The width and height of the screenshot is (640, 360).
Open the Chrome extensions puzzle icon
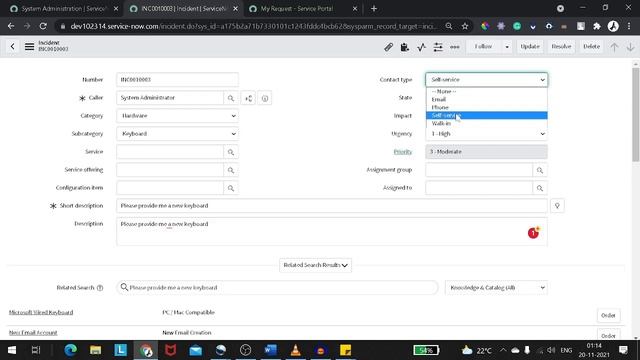click(x=597, y=26)
